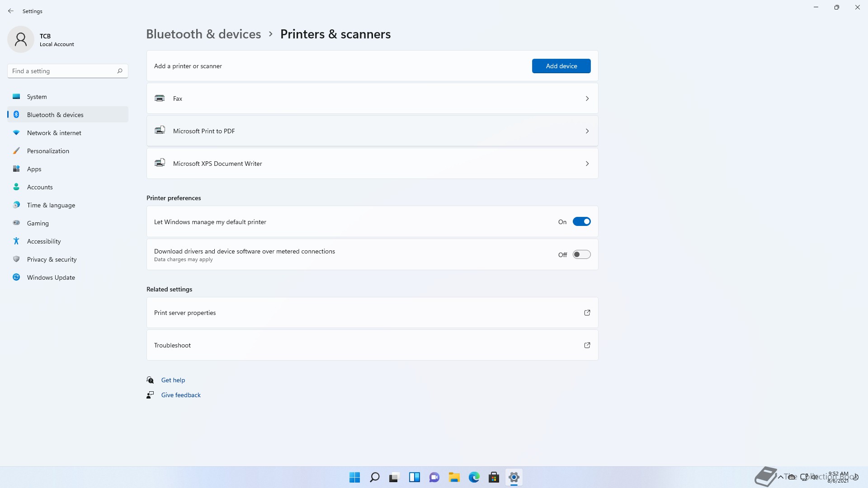Click Add a printer or scanner text
This screenshot has height=488, width=868.
point(188,66)
